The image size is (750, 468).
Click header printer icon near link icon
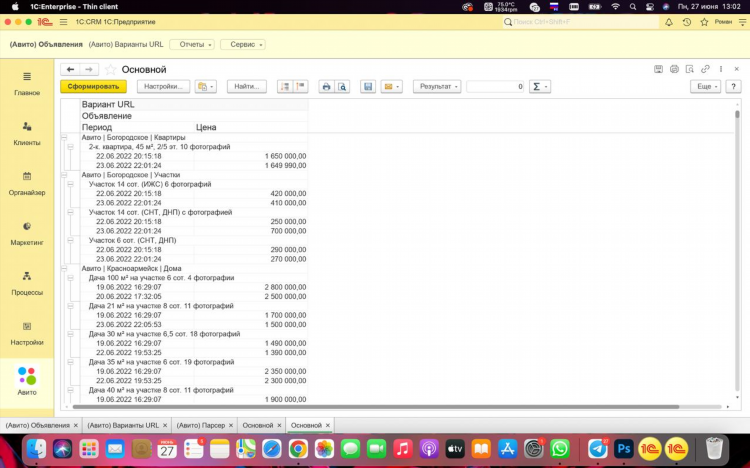click(674, 69)
